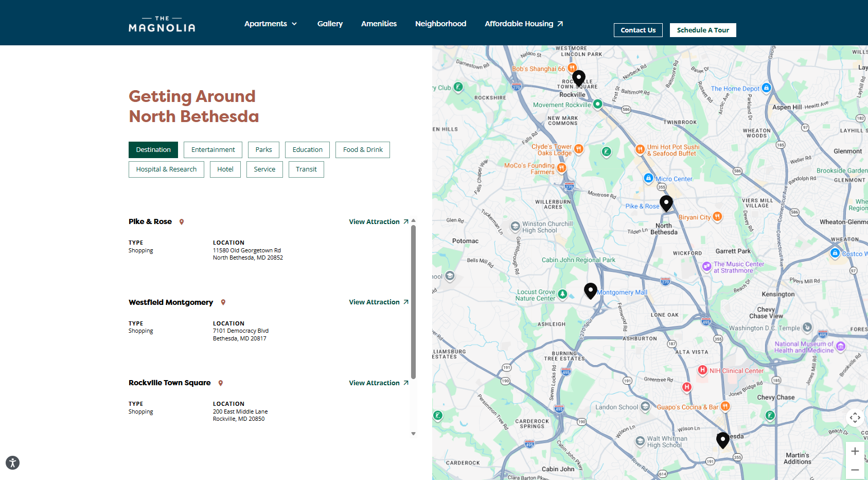This screenshot has height=480, width=868.
Task: Click the Pike & Rose listing title
Action: [x=150, y=221]
